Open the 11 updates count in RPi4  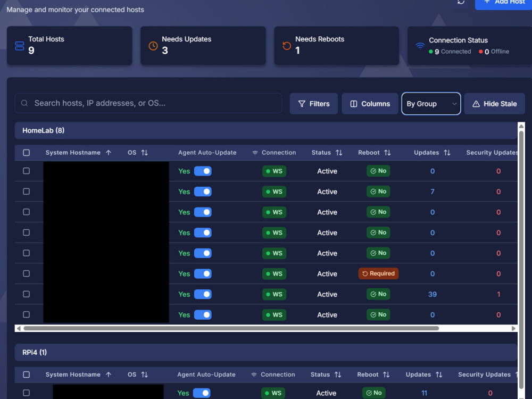(x=424, y=393)
